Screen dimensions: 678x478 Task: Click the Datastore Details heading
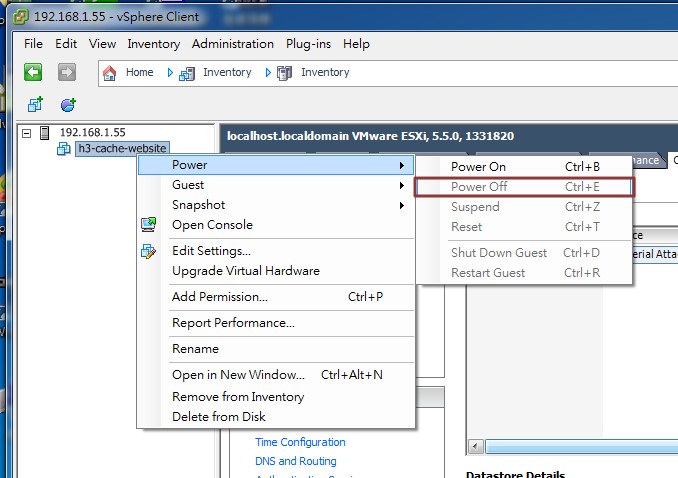pyautogui.click(x=515, y=474)
